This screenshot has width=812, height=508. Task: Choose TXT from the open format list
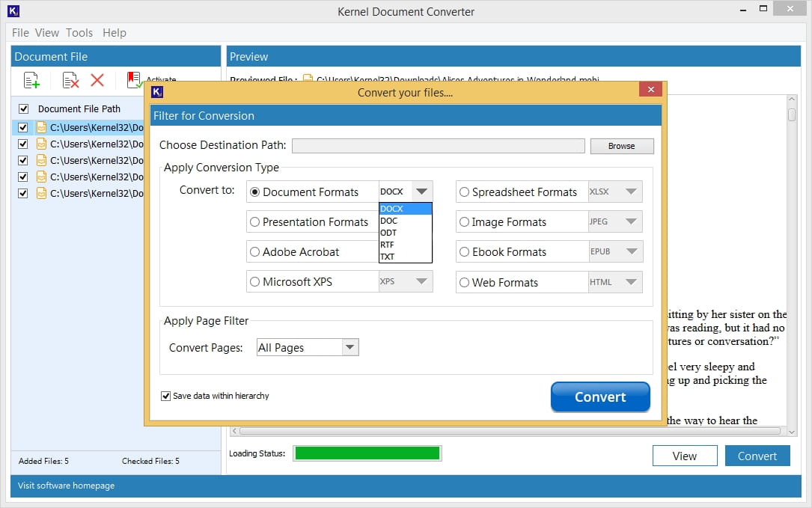[x=406, y=257]
